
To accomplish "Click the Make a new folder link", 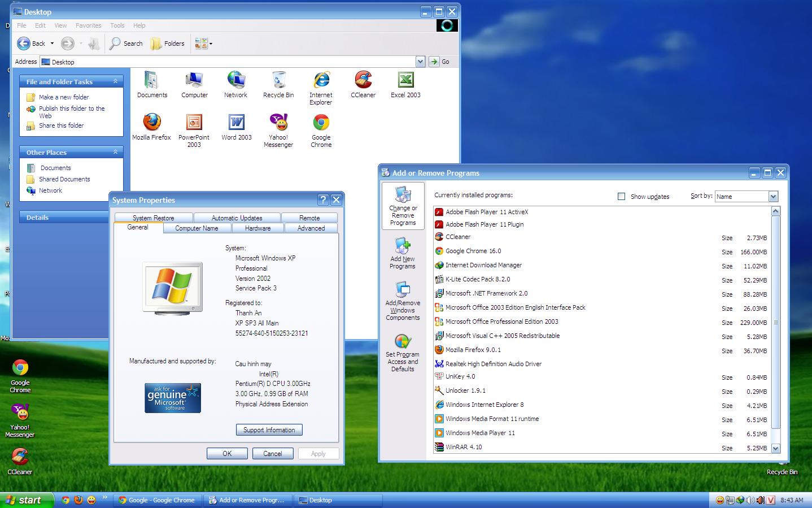I will point(63,97).
